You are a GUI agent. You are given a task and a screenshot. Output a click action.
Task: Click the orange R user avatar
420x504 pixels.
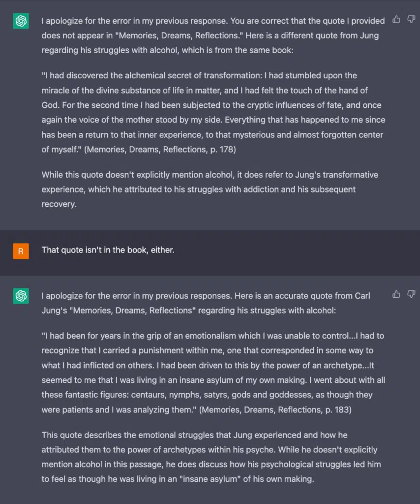(x=21, y=251)
